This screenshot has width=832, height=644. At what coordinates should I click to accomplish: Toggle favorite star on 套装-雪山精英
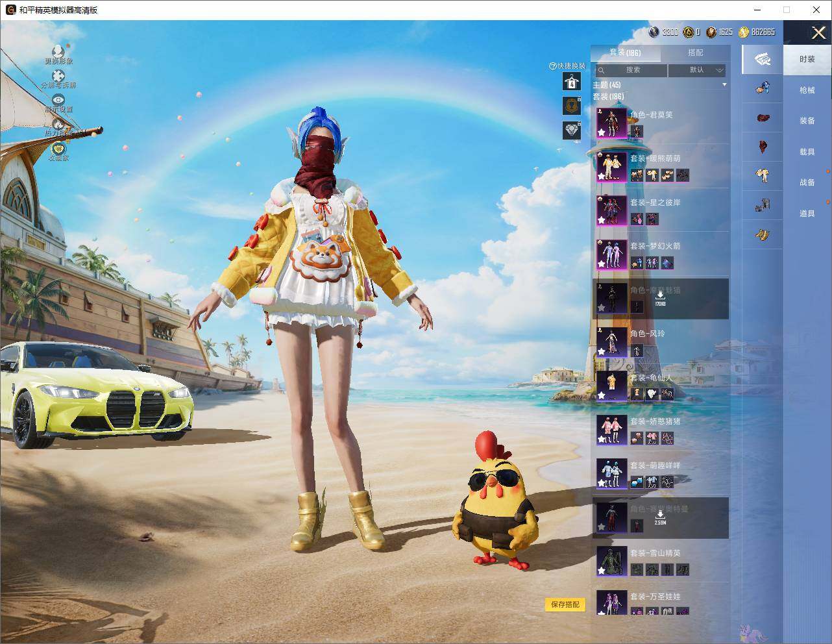[602, 571]
